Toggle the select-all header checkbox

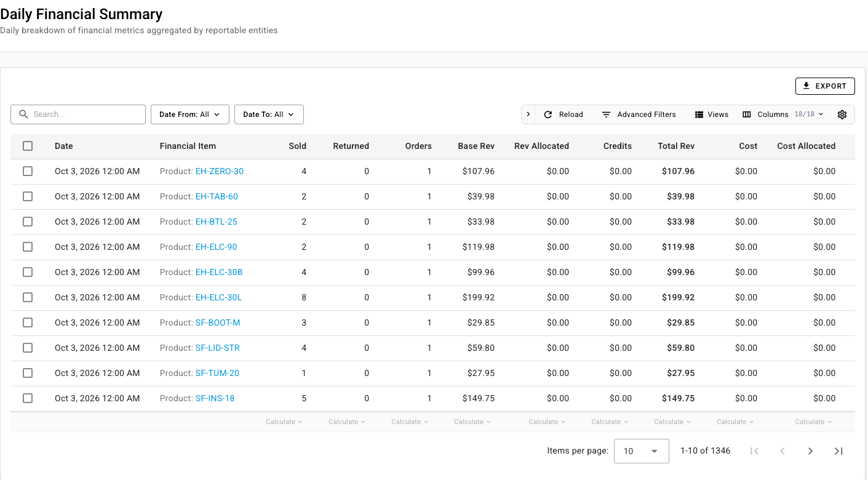(x=28, y=146)
